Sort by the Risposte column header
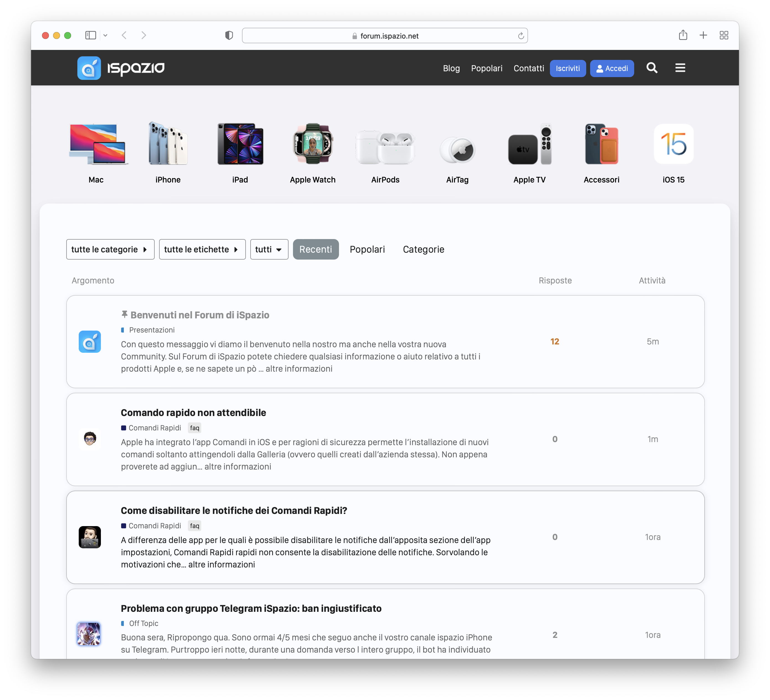 pos(555,280)
